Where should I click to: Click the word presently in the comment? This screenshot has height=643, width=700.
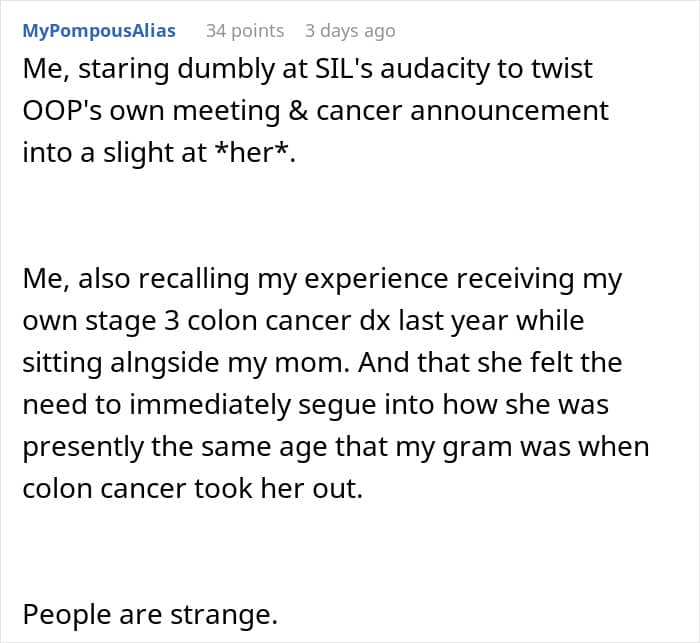tap(83, 447)
